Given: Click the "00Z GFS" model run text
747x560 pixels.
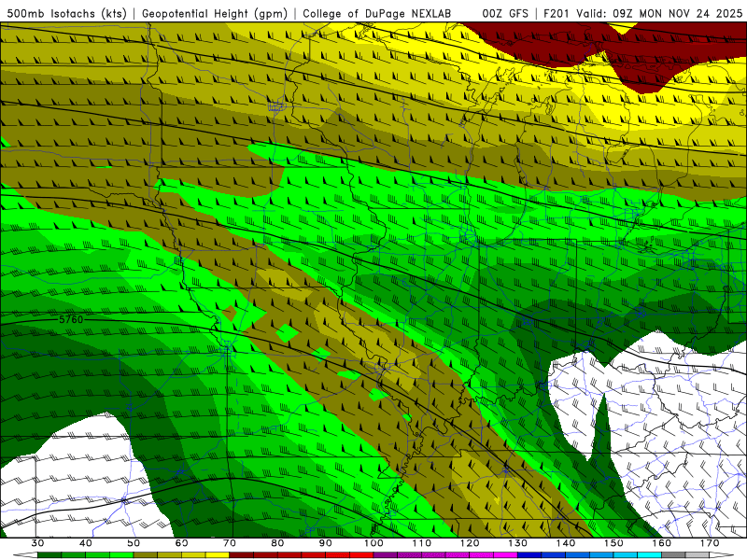Looking at the screenshot, I should [505, 14].
